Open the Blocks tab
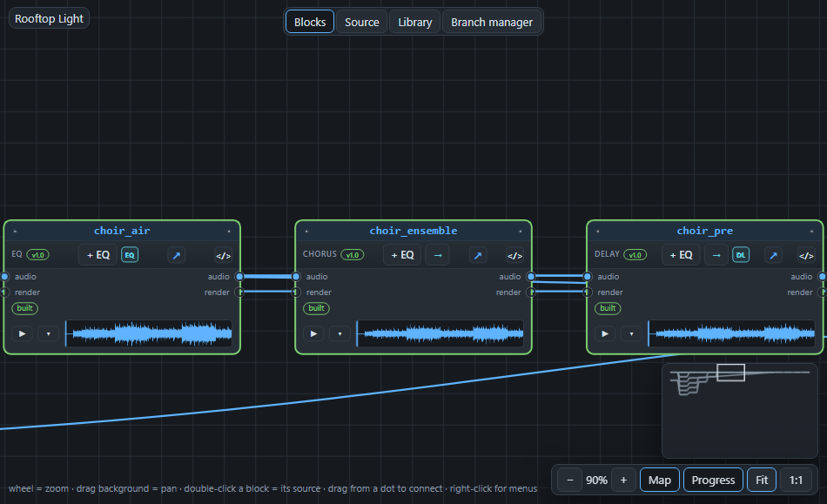Image resolution: width=827 pixels, height=504 pixels. click(x=310, y=22)
